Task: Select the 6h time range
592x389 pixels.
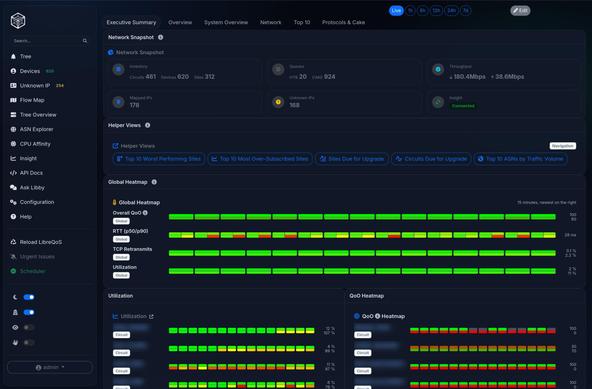Action: (x=422, y=11)
